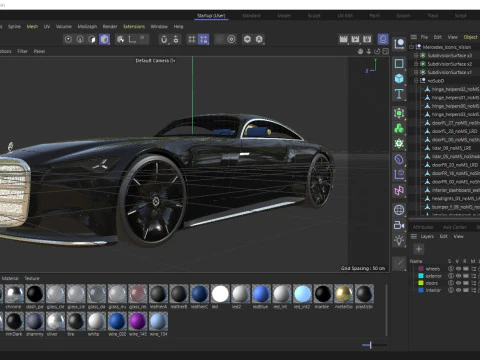This screenshot has height=360, width=480.
Task: Open the Mesh menu
Action: [32, 26]
